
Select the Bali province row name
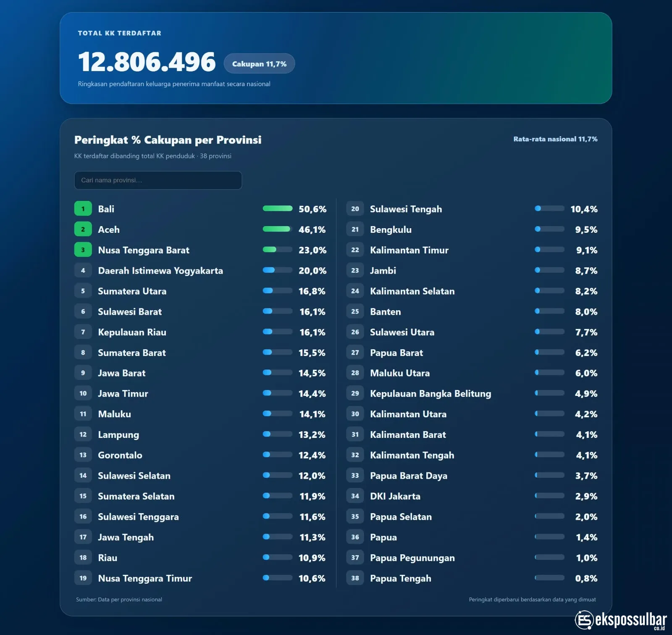point(106,209)
